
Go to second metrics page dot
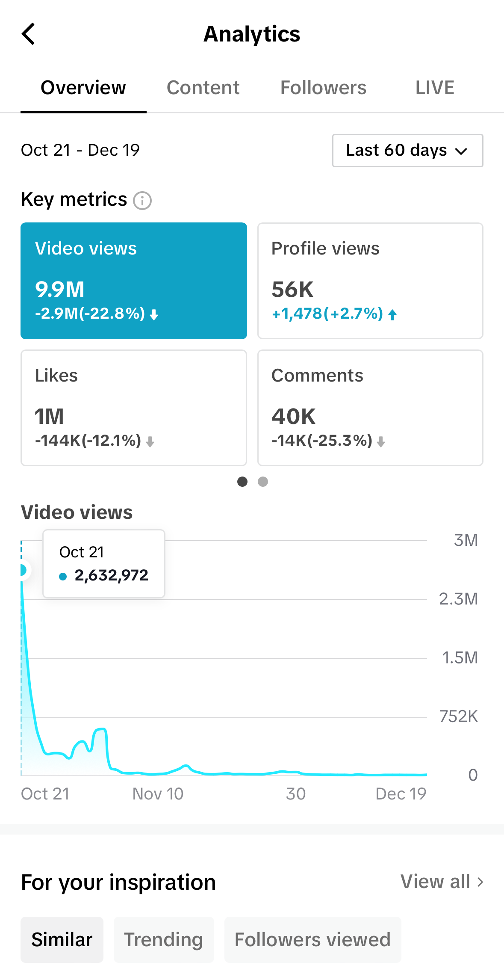tap(263, 482)
